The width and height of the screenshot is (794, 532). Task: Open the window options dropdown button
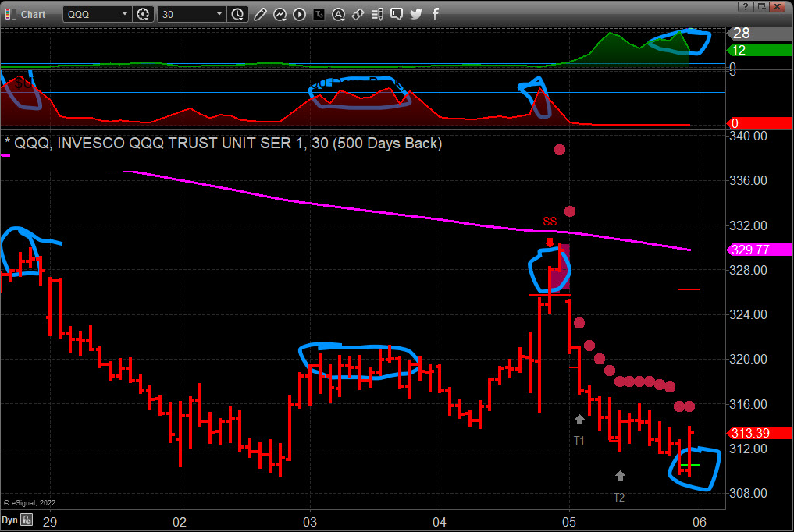pyautogui.click(x=761, y=6)
